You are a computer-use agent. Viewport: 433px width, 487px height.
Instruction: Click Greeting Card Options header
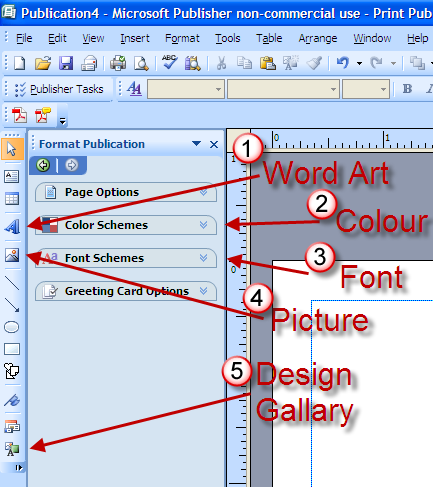126,291
